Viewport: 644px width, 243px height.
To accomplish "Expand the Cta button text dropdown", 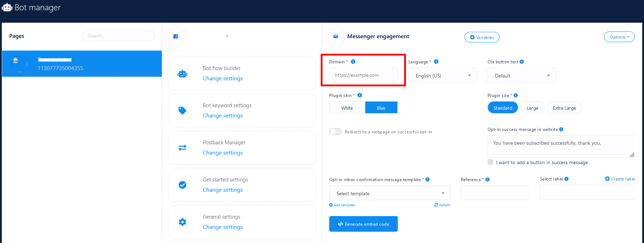I will click(521, 75).
